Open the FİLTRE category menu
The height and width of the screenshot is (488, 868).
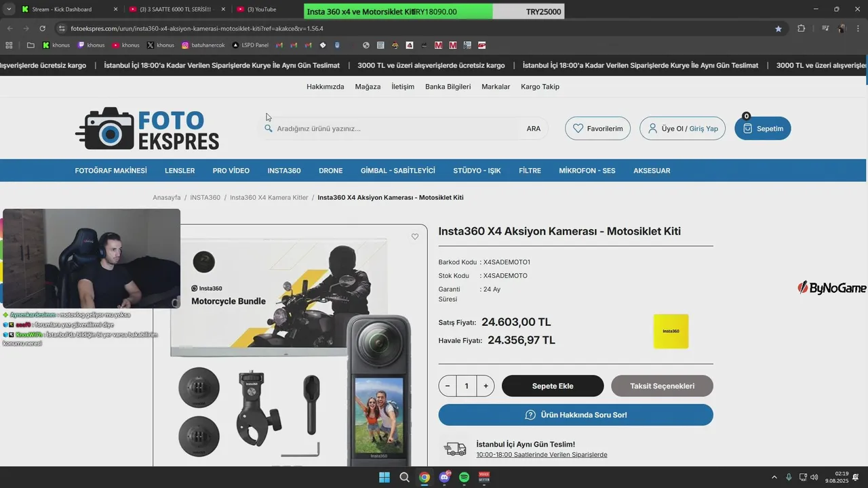tap(530, 171)
